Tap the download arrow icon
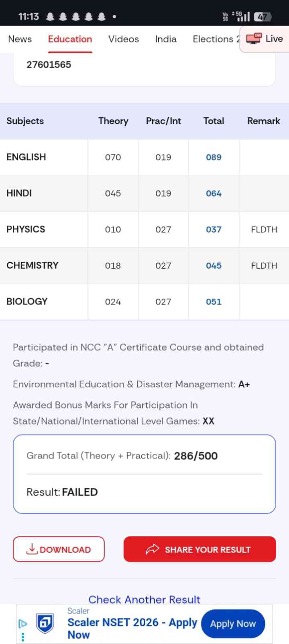The image size is (289, 644). coord(32,549)
